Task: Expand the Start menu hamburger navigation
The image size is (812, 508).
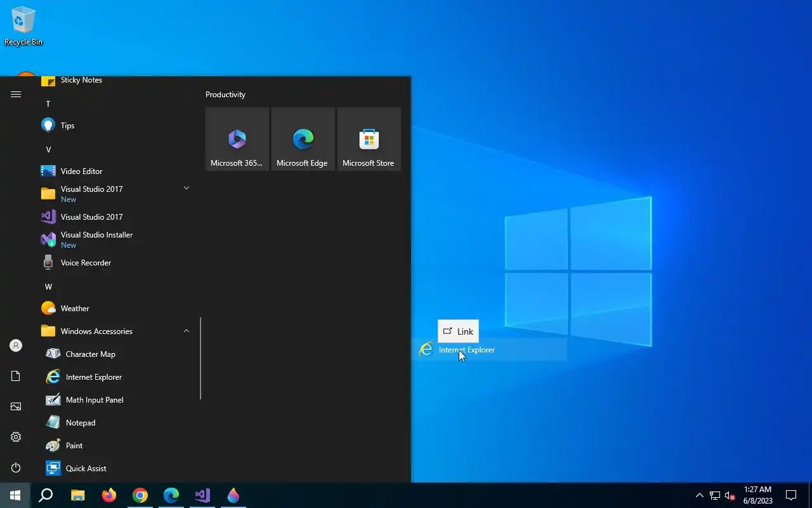Action: pyautogui.click(x=16, y=94)
